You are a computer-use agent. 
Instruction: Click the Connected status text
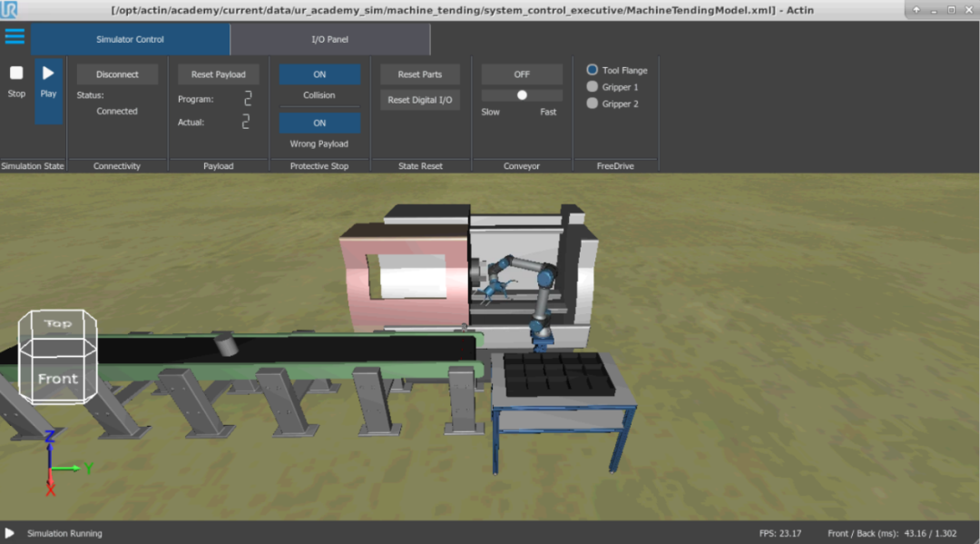coord(117,111)
